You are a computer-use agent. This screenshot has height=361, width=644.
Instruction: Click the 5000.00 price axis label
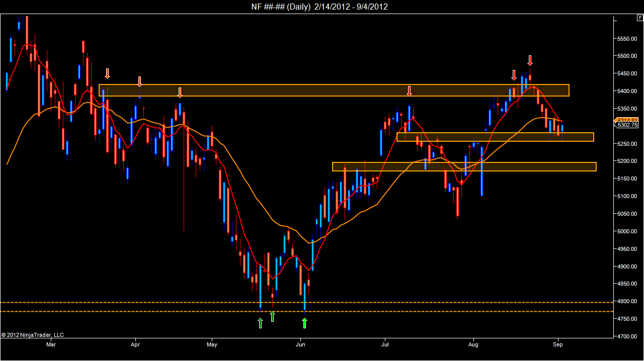[x=627, y=231]
